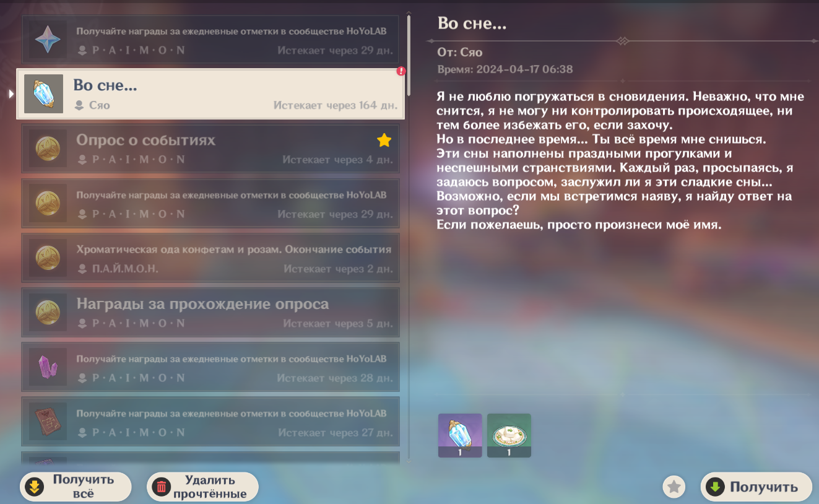Click green "Получить" button to claim attachments

click(756, 487)
